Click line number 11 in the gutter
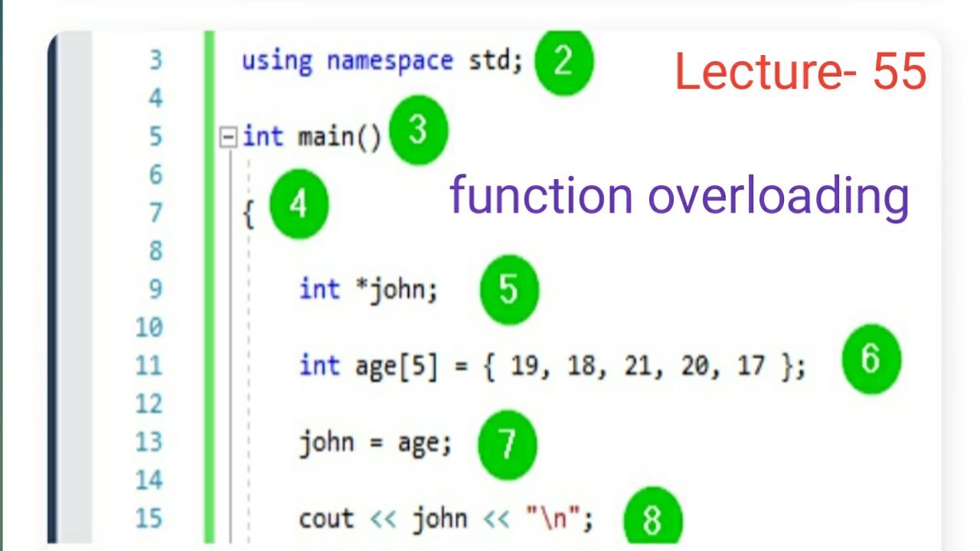 click(149, 366)
